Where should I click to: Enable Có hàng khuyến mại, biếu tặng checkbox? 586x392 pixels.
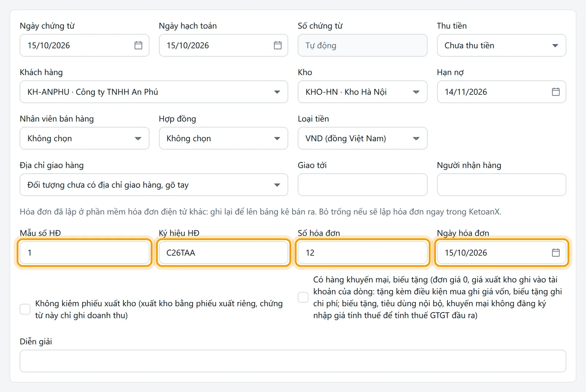coord(303,297)
